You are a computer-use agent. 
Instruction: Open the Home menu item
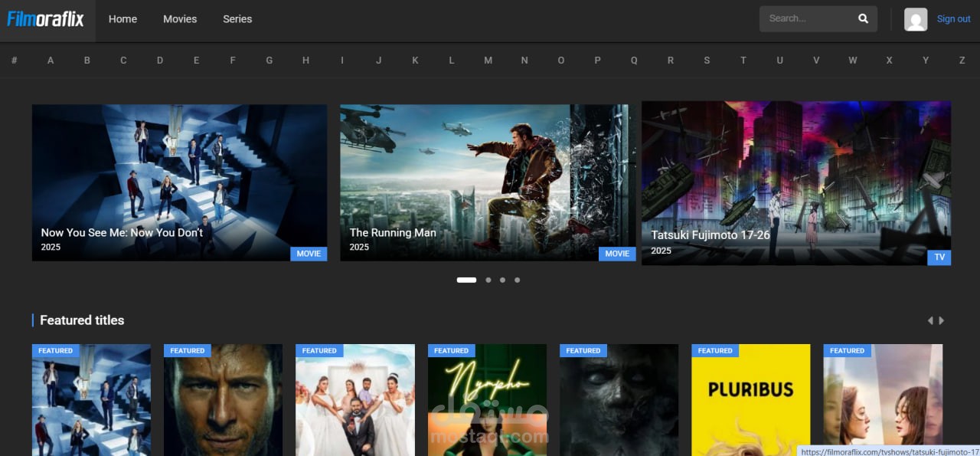[122, 19]
